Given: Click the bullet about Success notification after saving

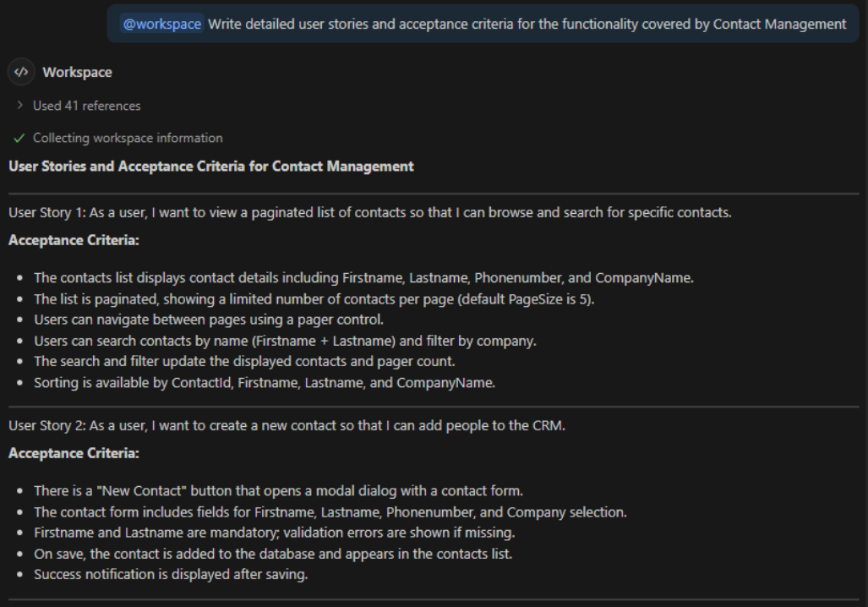Looking at the screenshot, I should (x=171, y=574).
